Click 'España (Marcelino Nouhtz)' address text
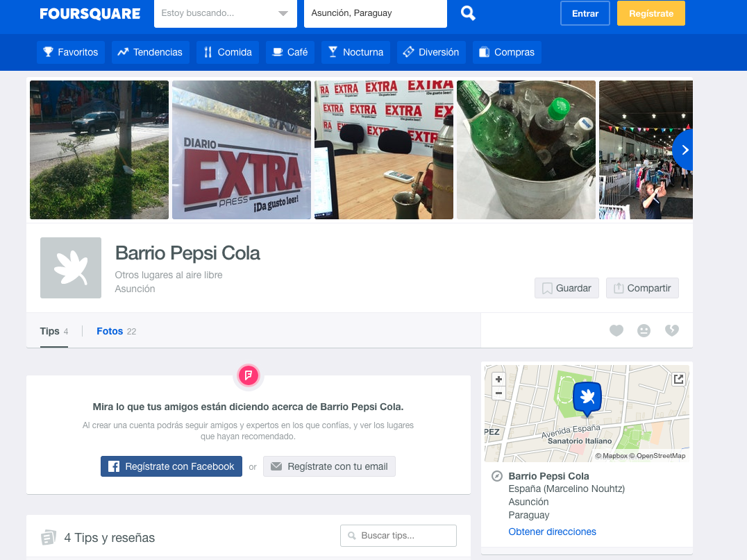747x560 pixels. pyautogui.click(x=566, y=489)
